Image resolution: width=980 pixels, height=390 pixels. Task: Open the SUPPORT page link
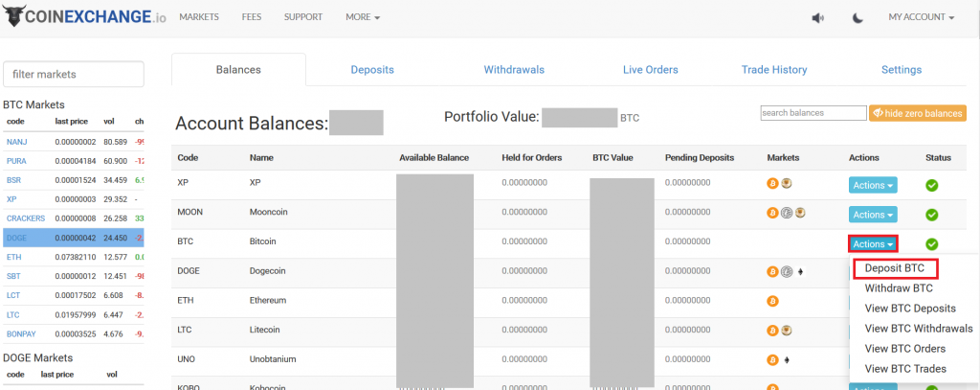tap(303, 17)
